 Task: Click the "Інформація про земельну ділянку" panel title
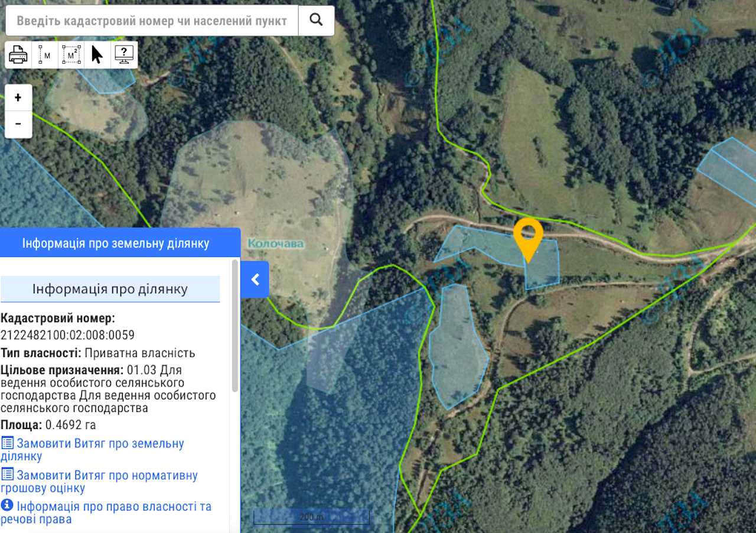pos(116,243)
